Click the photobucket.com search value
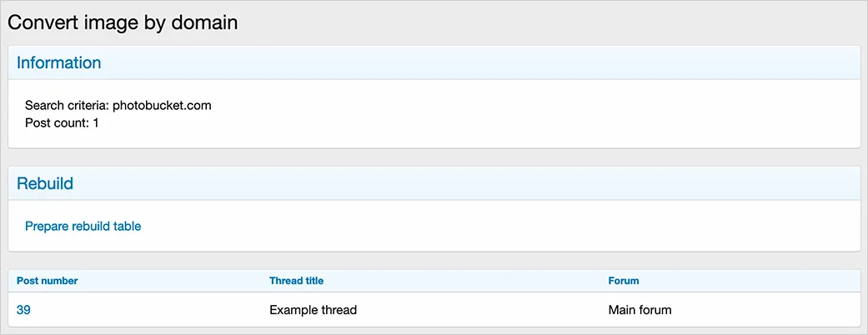The width and height of the screenshot is (868, 335). coord(162,106)
